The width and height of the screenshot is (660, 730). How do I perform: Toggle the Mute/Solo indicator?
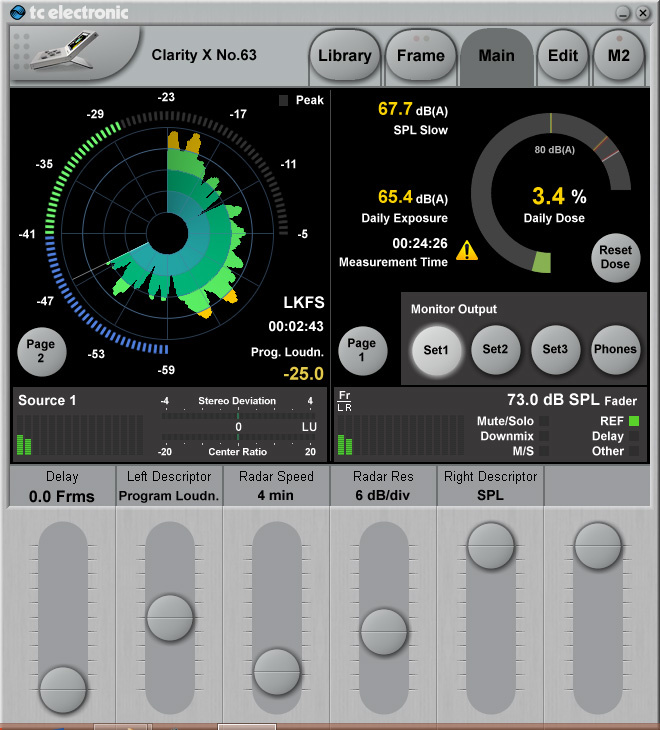(x=544, y=421)
